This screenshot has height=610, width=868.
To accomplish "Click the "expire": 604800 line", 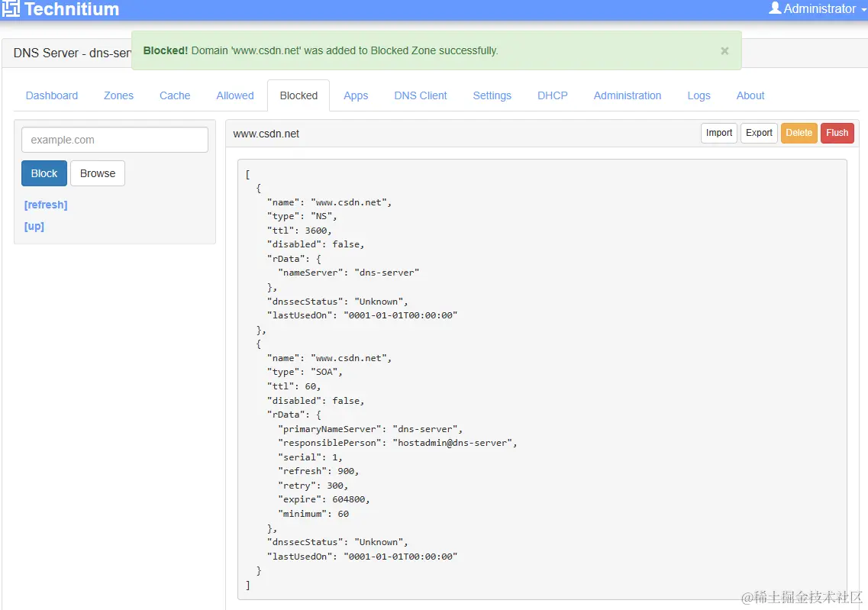I will click(x=324, y=499).
